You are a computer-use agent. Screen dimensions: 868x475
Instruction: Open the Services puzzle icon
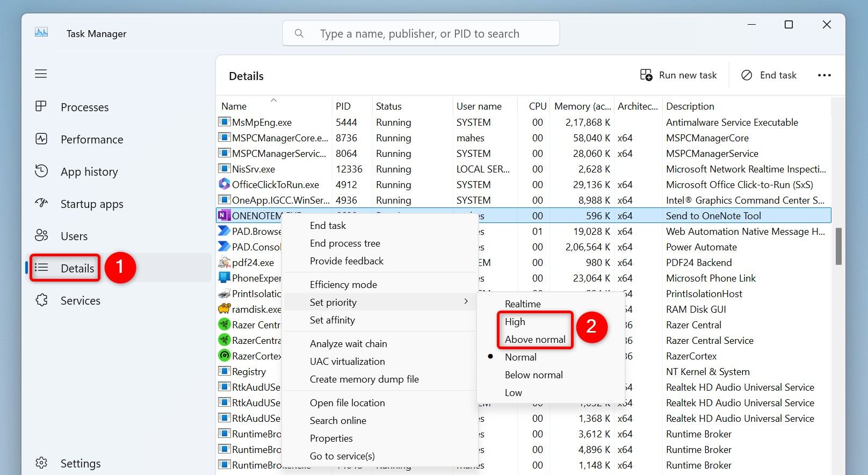coord(41,300)
